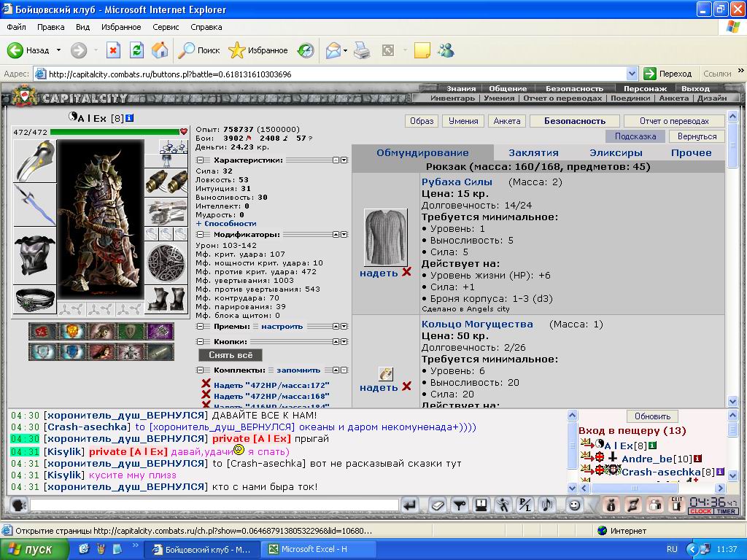Click the equipped boots slot
The height and width of the screenshot is (560, 747).
(x=166, y=299)
